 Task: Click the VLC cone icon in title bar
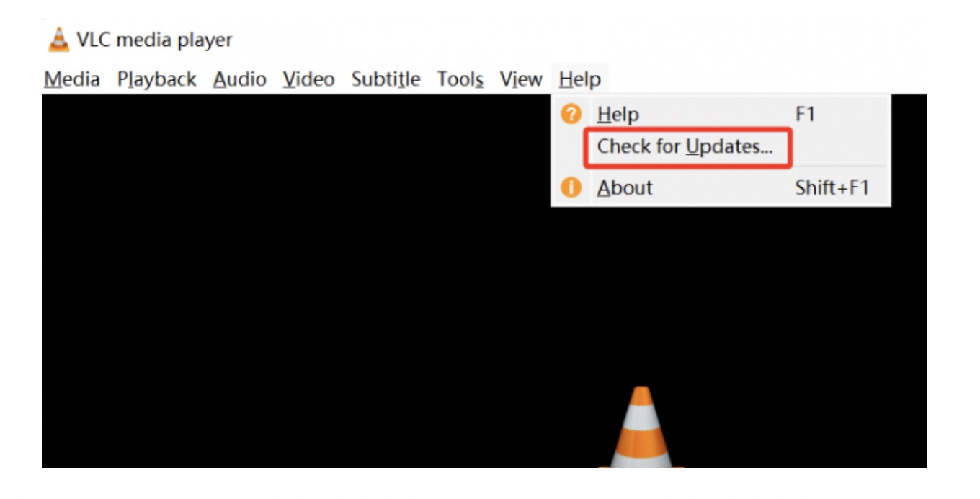(x=58, y=40)
